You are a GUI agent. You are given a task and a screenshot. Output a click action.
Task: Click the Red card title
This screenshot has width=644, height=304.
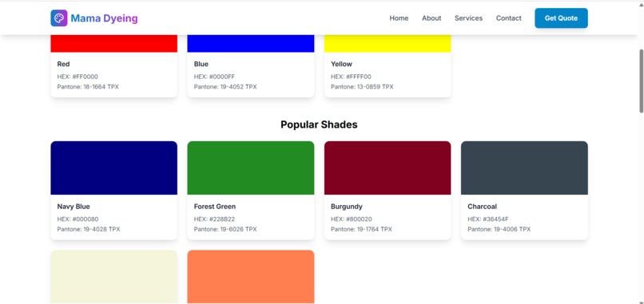pyautogui.click(x=63, y=64)
